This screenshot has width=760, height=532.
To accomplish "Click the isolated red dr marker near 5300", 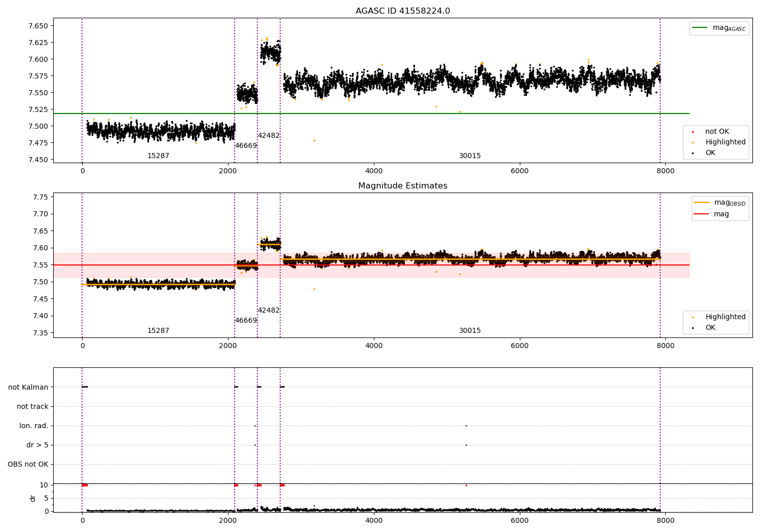I will click(466, 485).
